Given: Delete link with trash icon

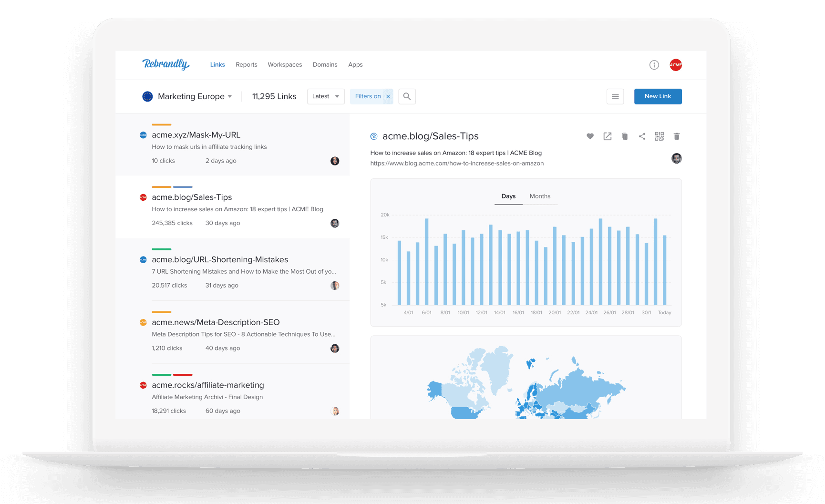Looking at the screenshot, I should click(x=677, y=136).
